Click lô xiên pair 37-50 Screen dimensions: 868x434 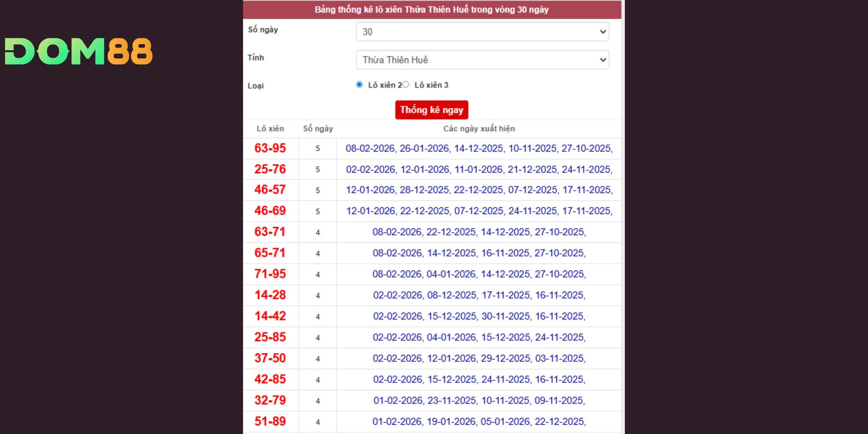click(270, 358)
